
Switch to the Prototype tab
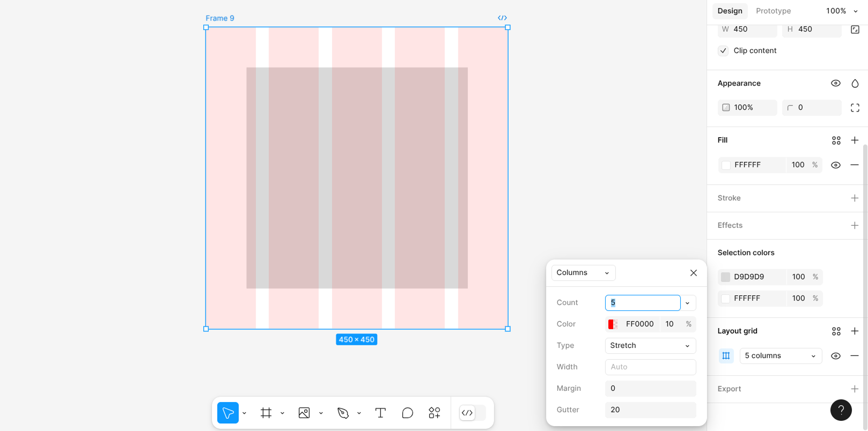773,11
